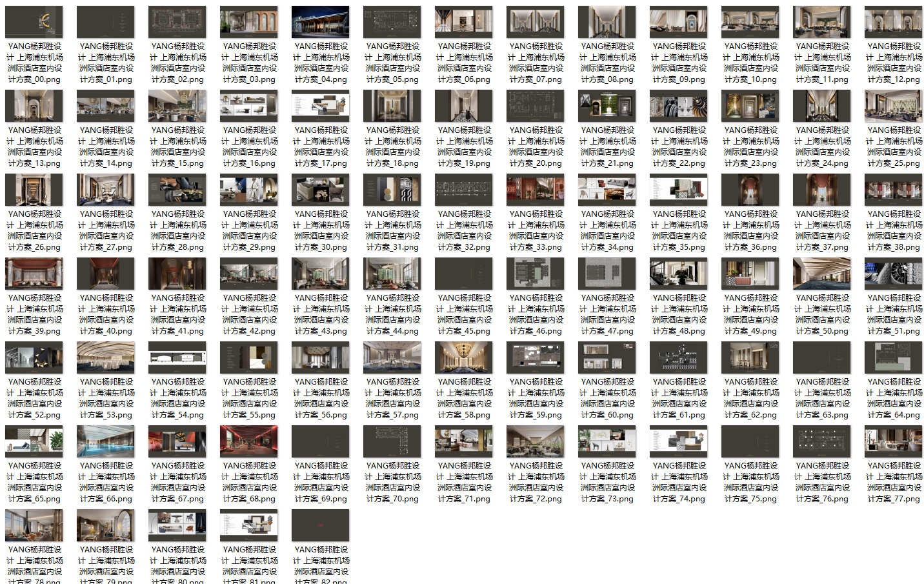Viewport: 924px width, 584px height.
Task: Open the bedroom image 设计方案_40.png
Action: point(105,273)
